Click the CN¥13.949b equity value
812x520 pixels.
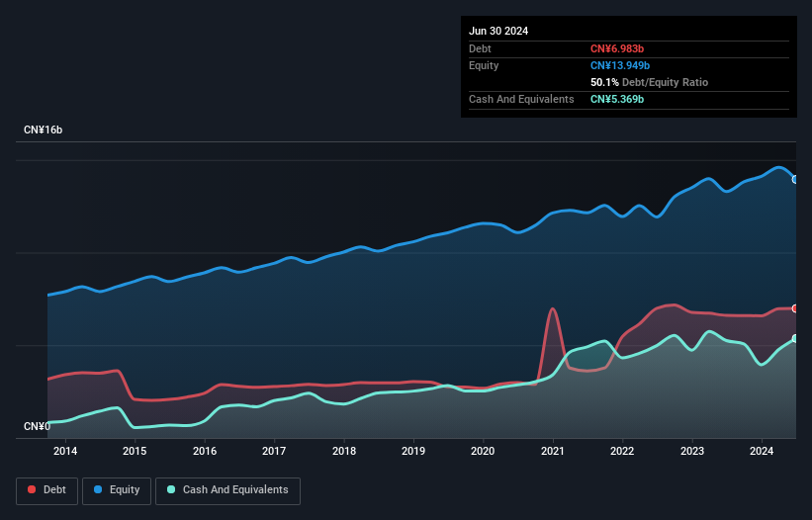pos(620,65)
